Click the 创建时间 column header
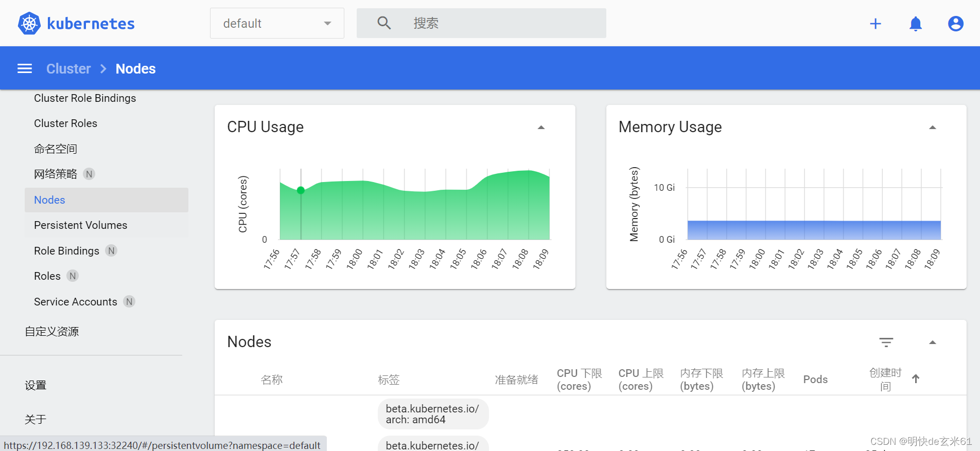This screenshot has height=451, width=980. point(885,380)
